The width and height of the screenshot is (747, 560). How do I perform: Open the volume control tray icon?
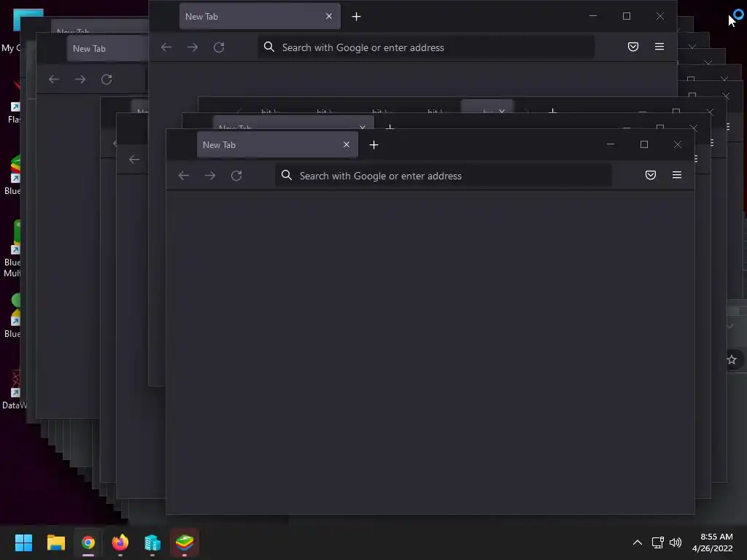[676, 542]
